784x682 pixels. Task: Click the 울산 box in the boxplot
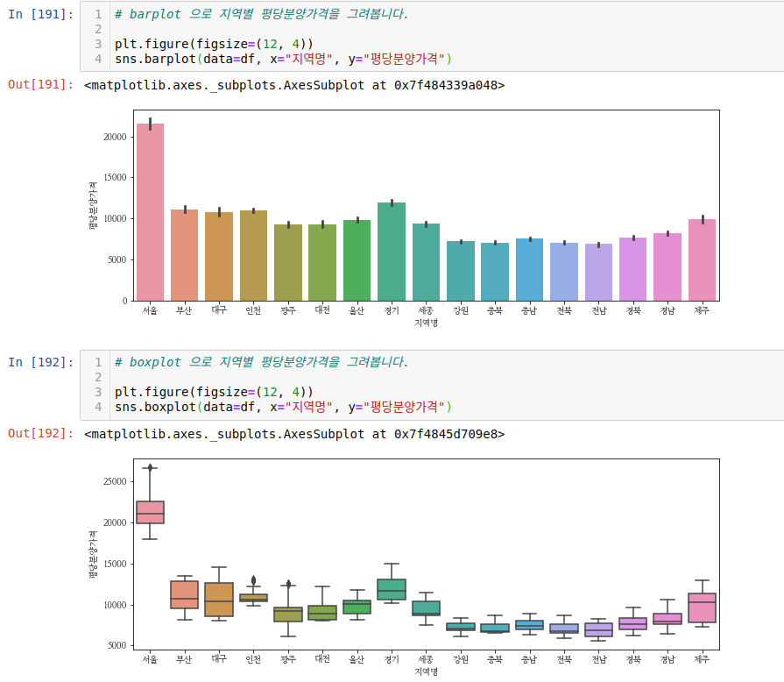[x=357, y=607]
